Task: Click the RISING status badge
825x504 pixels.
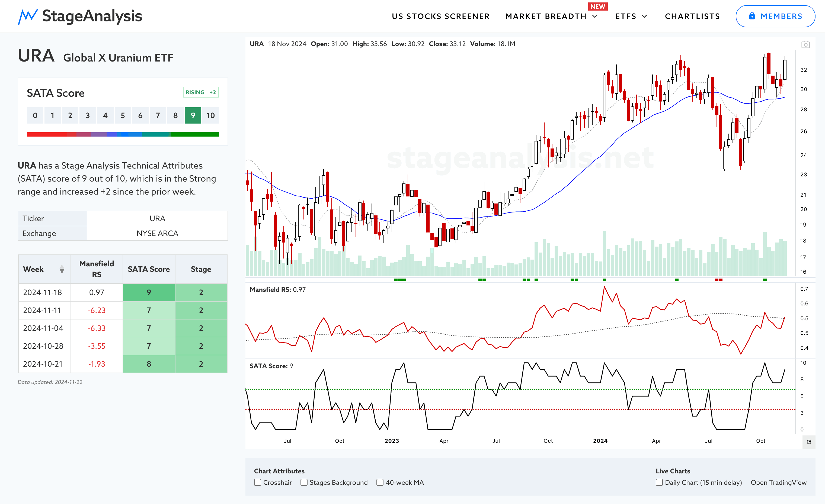Action: [x=195, y=92]
